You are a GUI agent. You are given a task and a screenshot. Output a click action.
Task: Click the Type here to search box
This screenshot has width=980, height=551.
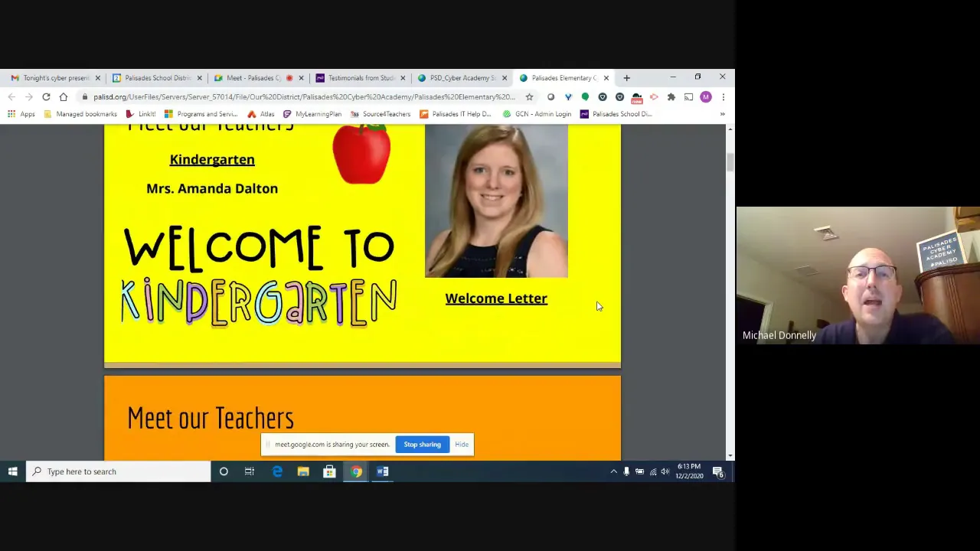click(x=119, y=471)
